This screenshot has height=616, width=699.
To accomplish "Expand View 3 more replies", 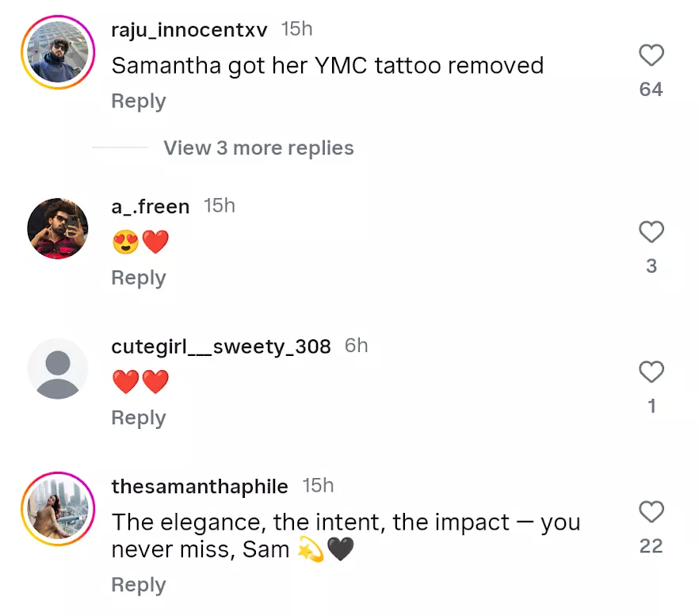I will point(258,148).
